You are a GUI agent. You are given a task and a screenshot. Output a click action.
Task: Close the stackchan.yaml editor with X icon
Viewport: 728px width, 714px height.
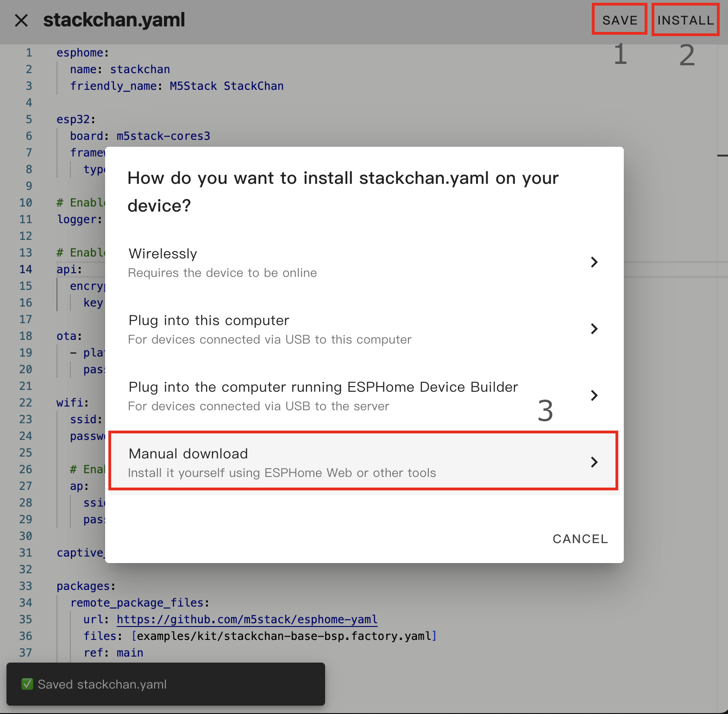coord(21,20)
